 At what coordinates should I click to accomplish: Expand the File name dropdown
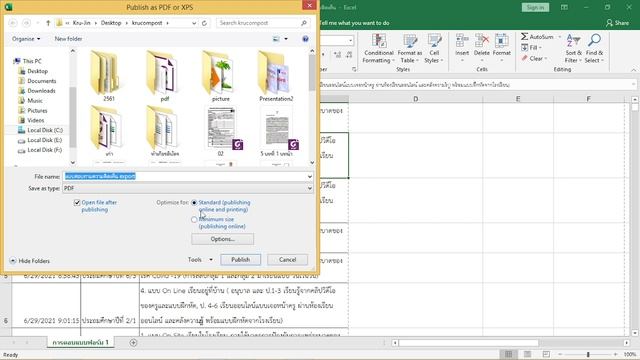coord(309,176)
